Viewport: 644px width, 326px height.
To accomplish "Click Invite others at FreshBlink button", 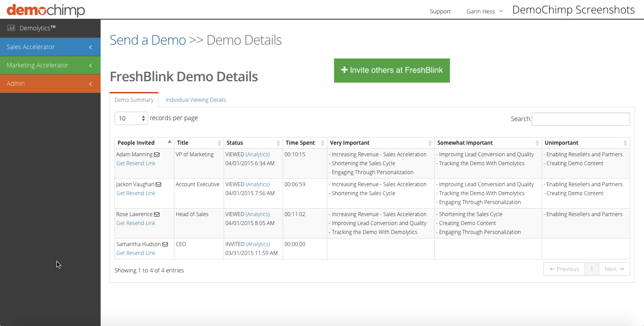I will point(392,71).
